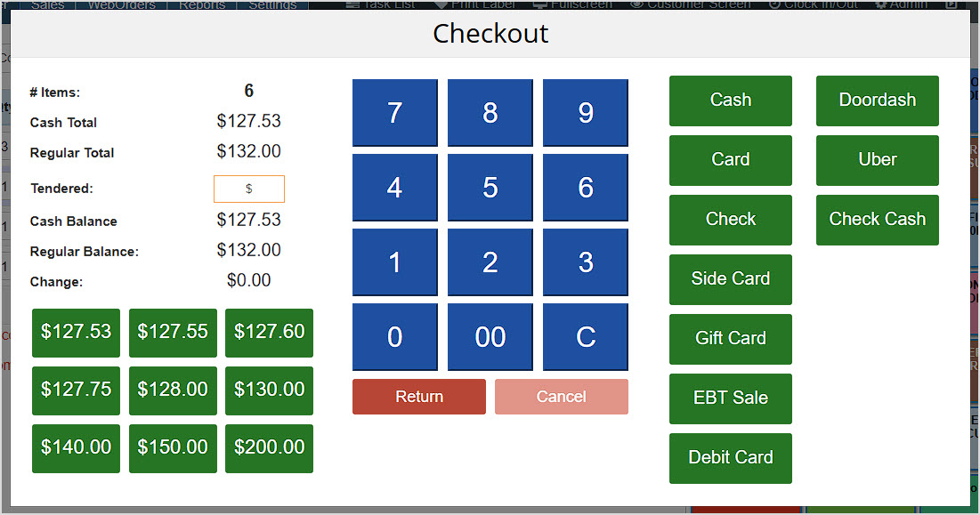Viewport: 980px width, 515px height.
Task: Select Debit Card payment
Action: 730,458
